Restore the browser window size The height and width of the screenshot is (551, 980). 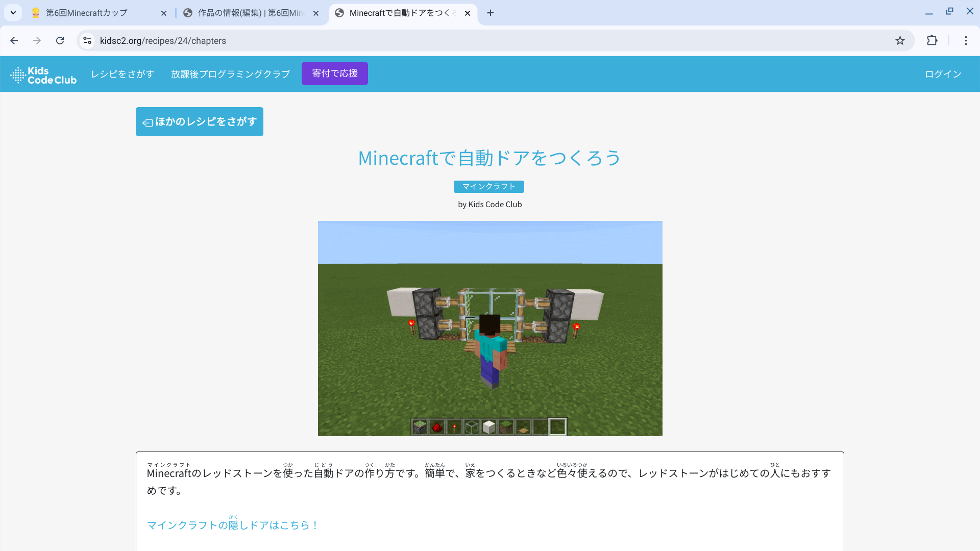click(x=949, y=11)
